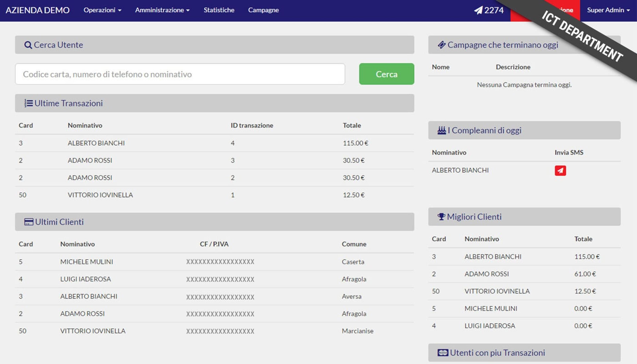Click the Migliori Clienti panel heading
Viewport: 637px width, 364px height.
tap(524, 217)
